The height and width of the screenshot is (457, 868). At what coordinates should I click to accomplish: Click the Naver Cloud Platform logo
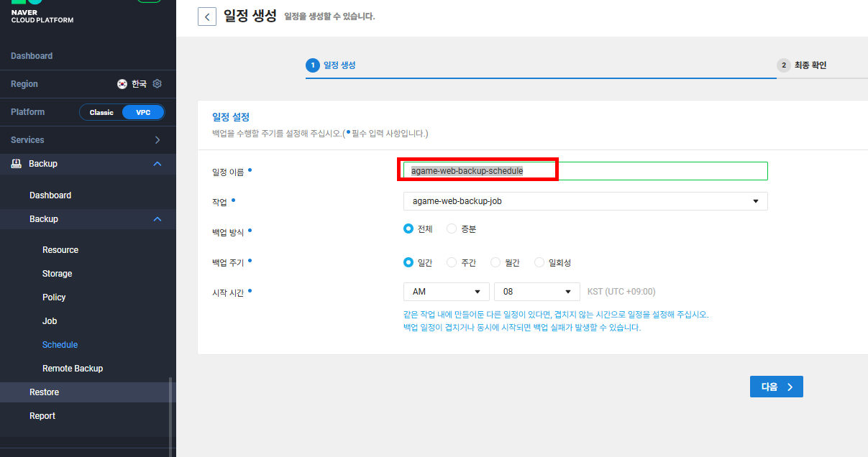[x=42, y=11]
